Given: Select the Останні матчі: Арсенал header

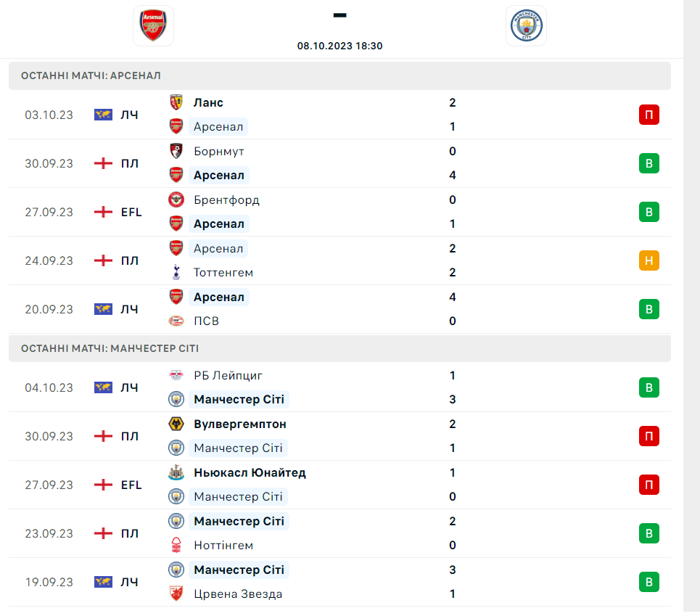Looking at the screenshot, I should click(91, 75).
